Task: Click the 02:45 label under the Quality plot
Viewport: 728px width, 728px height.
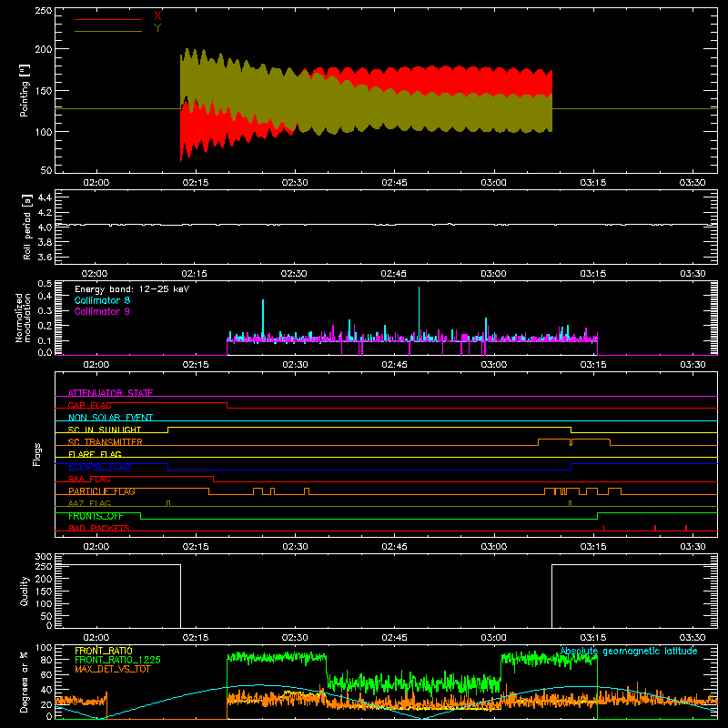Action: (394, 638)
